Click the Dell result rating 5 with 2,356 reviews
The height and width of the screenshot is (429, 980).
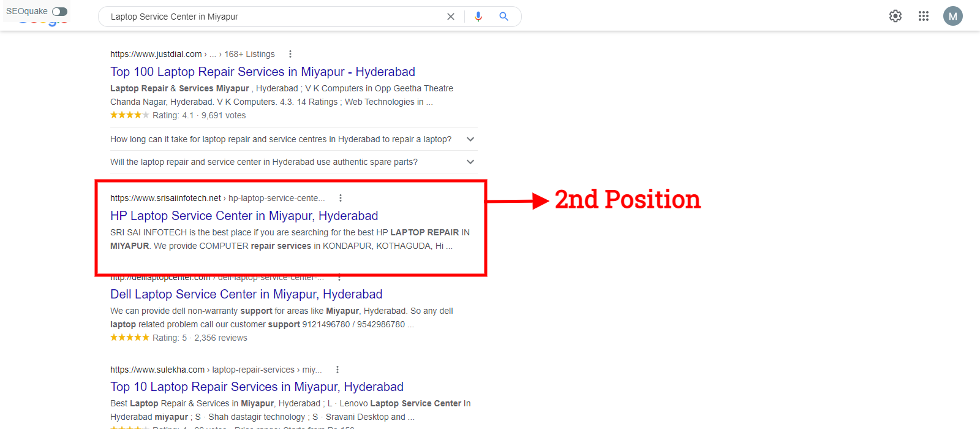pos(179,338)
